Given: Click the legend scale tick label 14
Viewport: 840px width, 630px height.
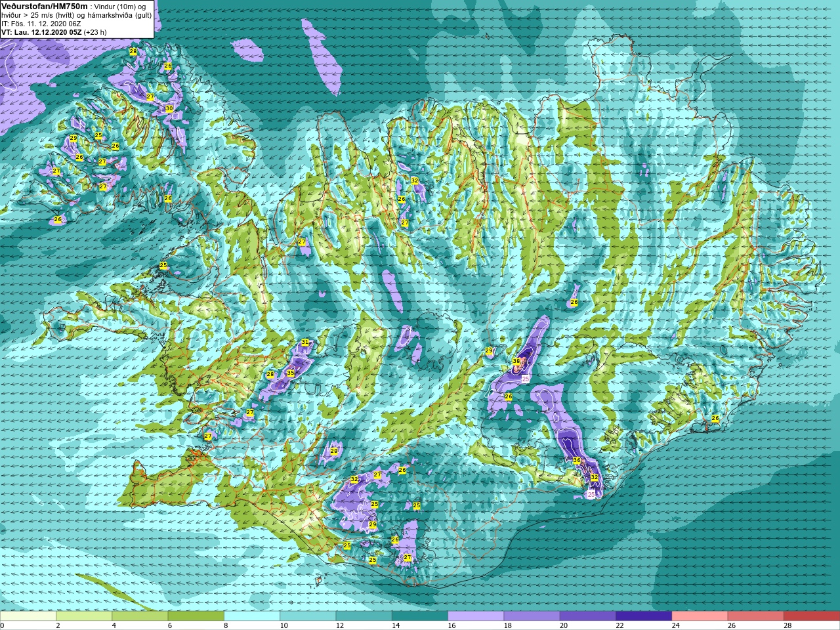Looking at the screenshot, I should [x=395, y=625].
